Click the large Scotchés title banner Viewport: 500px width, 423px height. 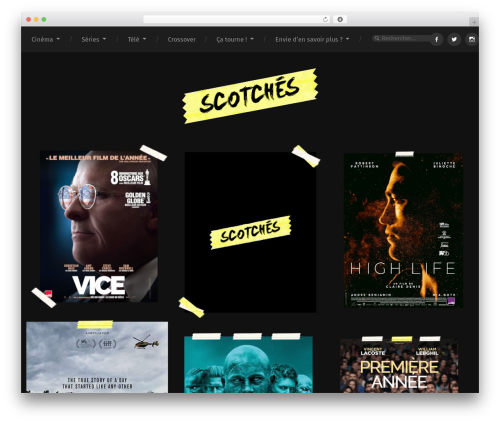point(250,96)
